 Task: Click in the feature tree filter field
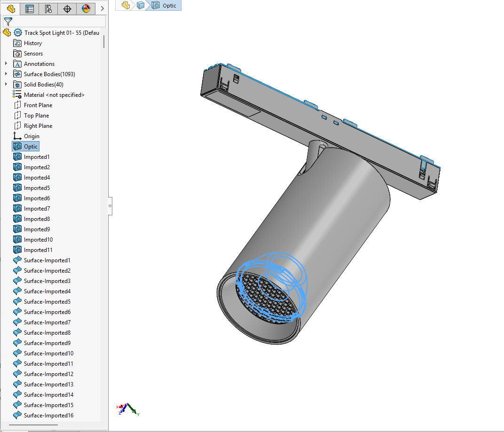(55, 22)
